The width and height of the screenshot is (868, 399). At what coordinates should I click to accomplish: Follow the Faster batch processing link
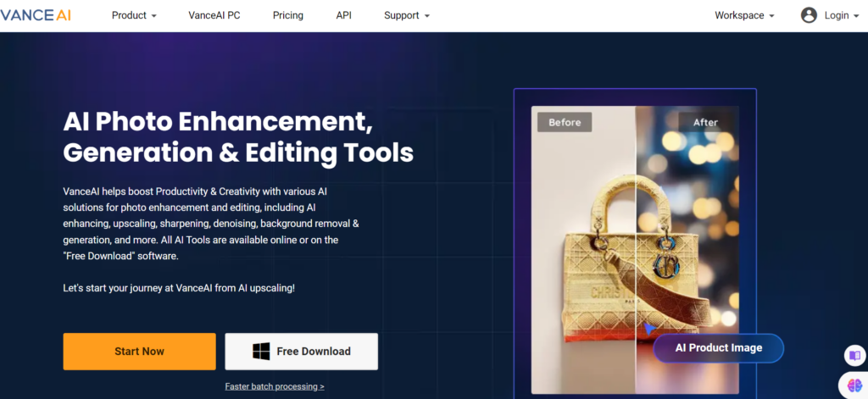(x=275, y=386)
